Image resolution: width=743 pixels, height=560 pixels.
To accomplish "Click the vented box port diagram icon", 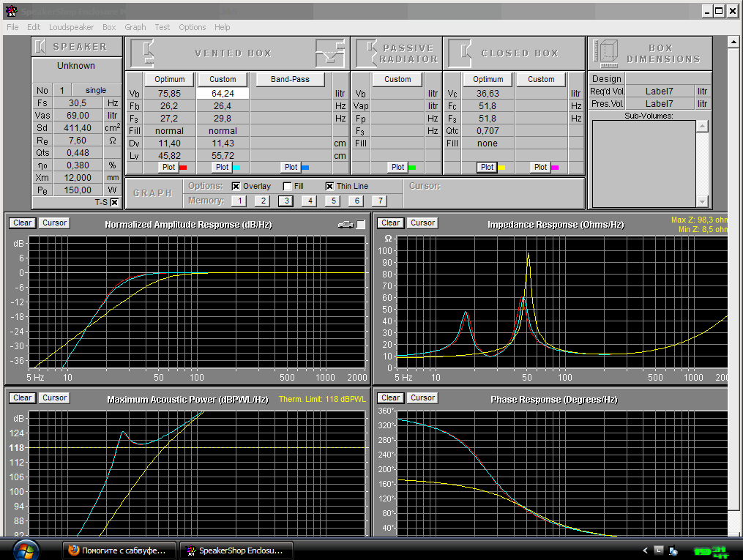I will tap(329, 53).
